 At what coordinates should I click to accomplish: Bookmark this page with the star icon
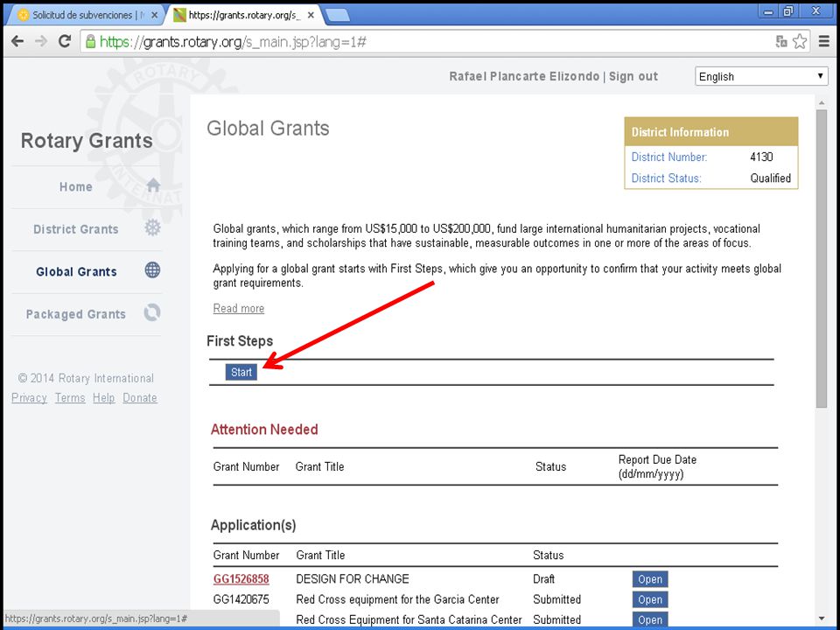pyautogui.click(x=799, y=41)
